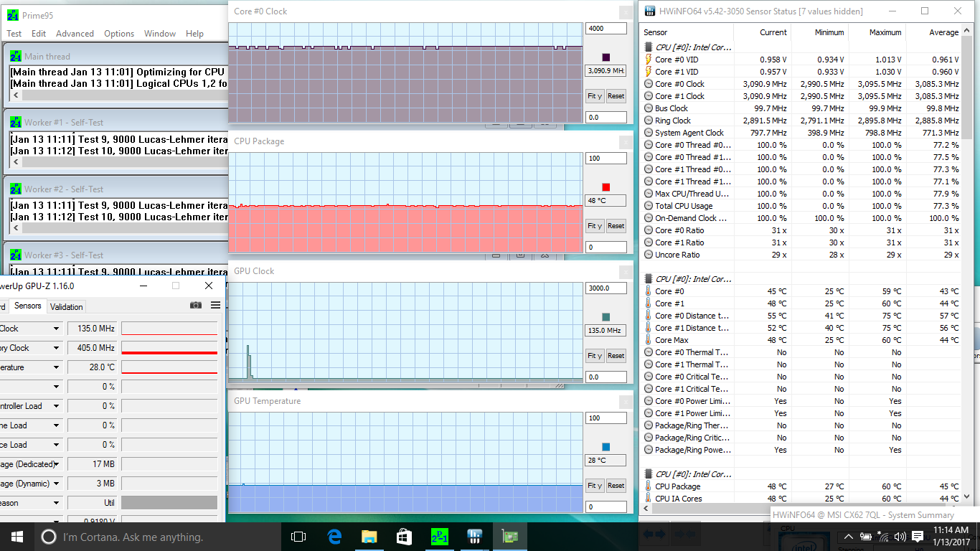Select the Ring Clock sensor row

(801, 121)
